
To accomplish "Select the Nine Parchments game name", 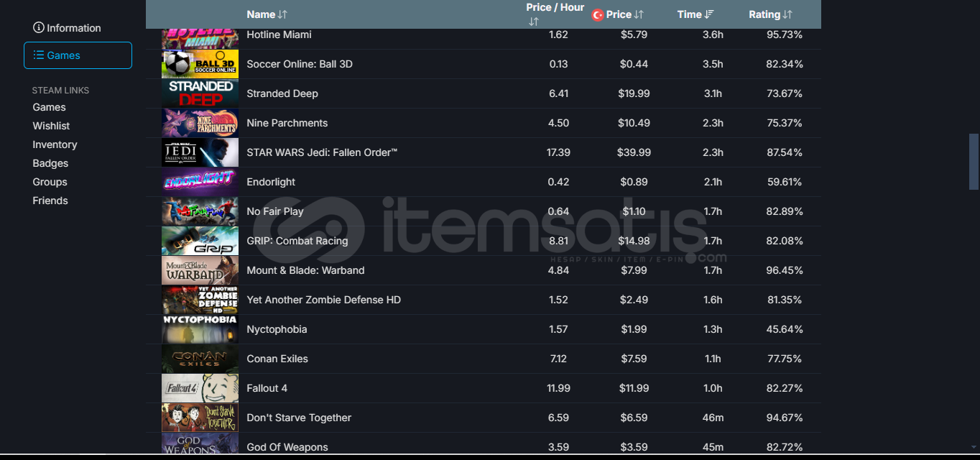I will [287, 123].
